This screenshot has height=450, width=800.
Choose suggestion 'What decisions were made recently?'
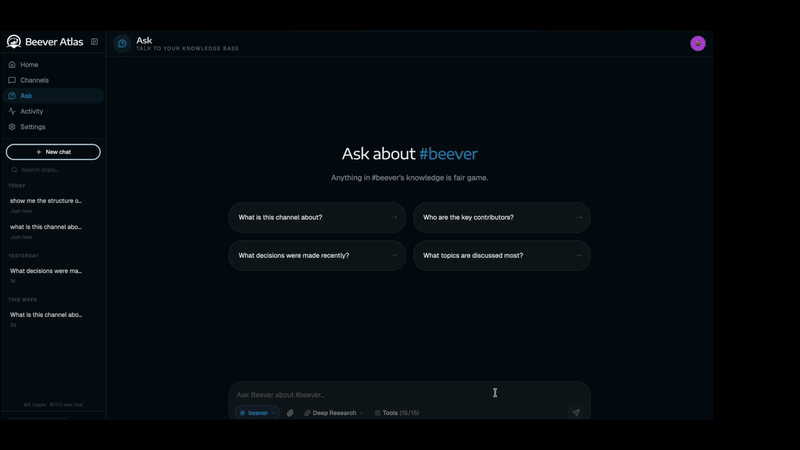tap(317, 256)
